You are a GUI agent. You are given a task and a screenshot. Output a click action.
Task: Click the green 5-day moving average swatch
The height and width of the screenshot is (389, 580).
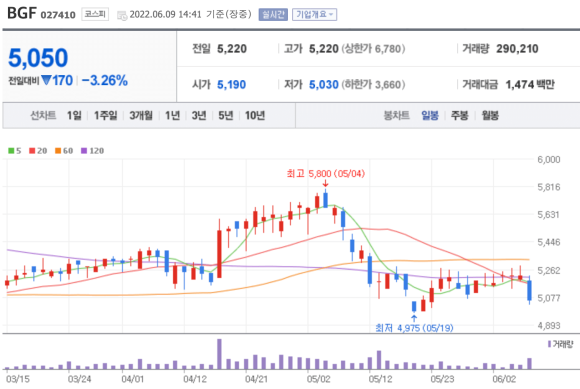[x=11, y=151]
